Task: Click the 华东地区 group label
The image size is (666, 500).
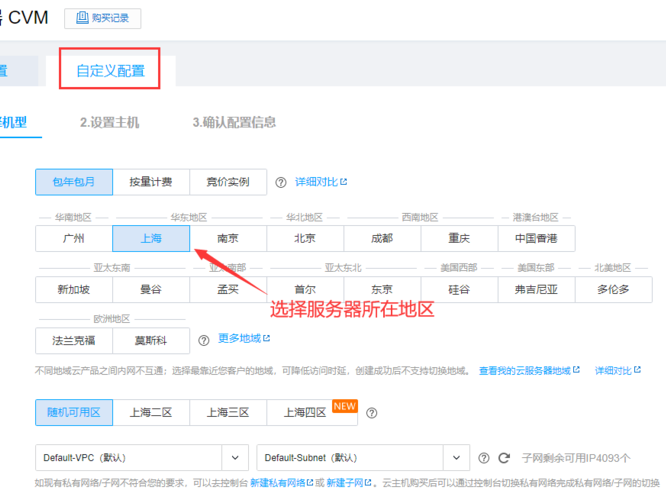Action: (x=189, y=218)
